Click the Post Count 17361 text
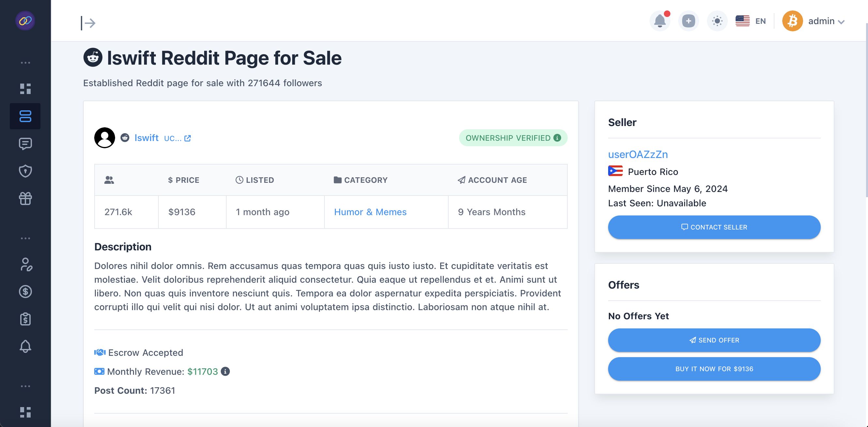Viewport: 868px width, 427px height. [x=134, y=390]
